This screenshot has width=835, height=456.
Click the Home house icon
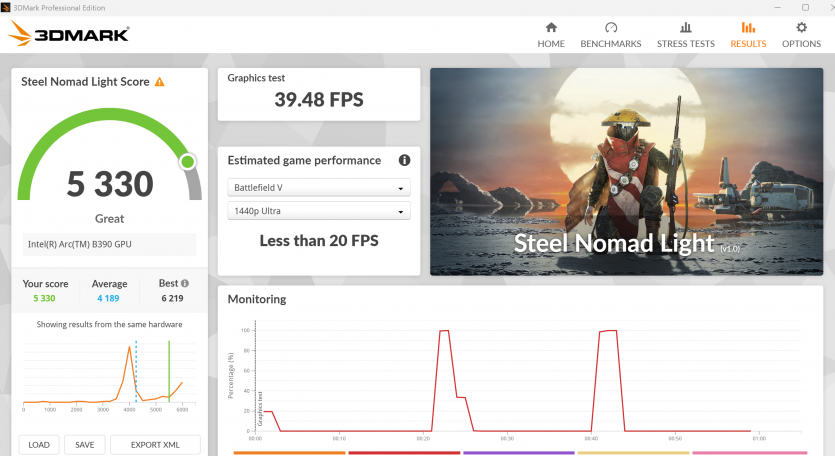(551, 28)
